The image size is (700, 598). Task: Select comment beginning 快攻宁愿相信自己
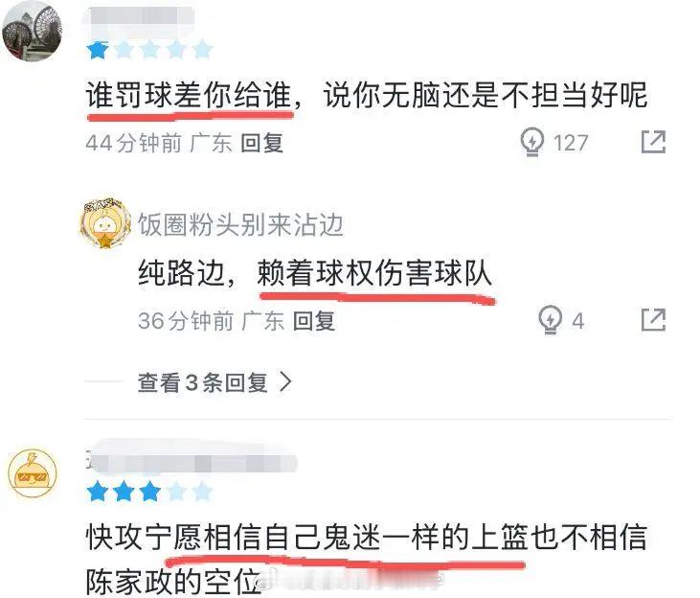point(366,559)
